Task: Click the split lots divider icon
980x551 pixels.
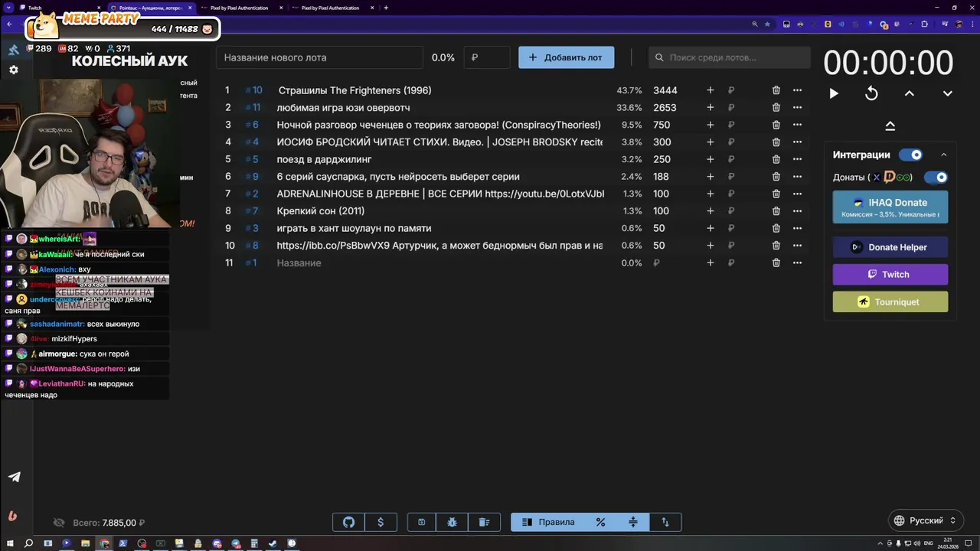Action: pos(633,522)
